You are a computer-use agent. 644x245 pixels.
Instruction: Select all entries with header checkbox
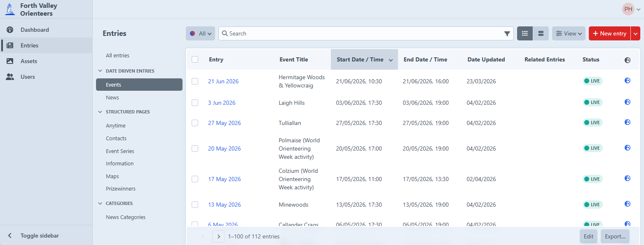click(195, 59)
